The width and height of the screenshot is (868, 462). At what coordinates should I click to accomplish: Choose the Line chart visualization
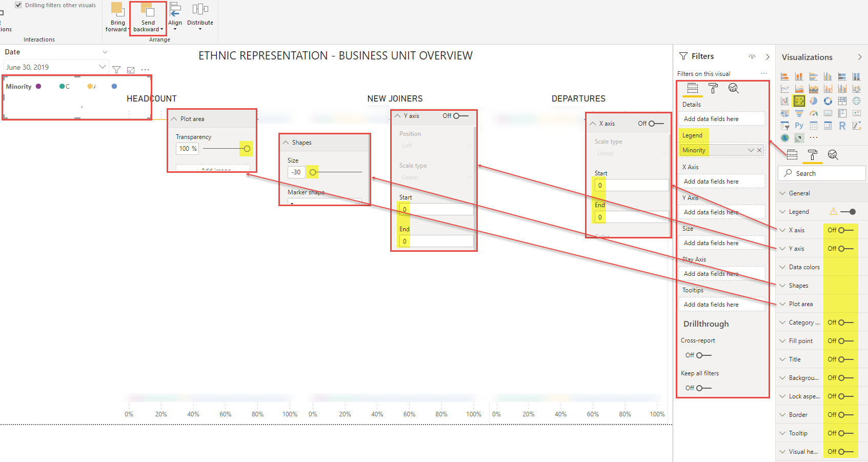pos(785,89)
